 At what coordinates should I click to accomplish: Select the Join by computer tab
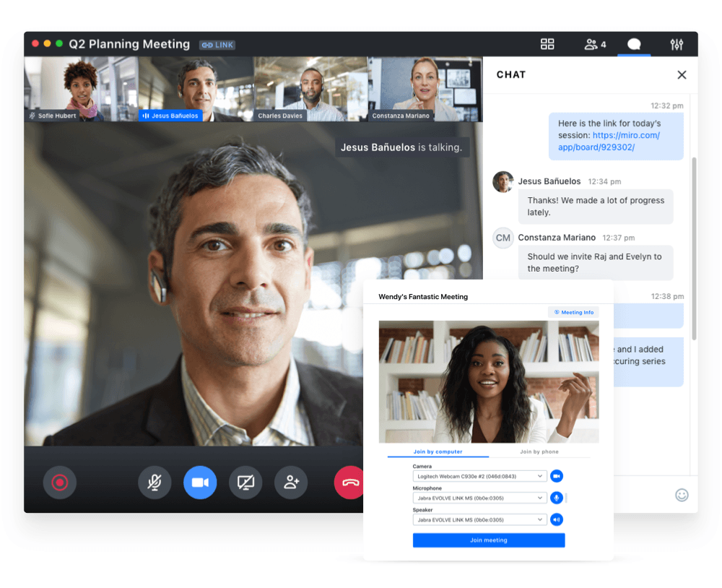click(x=438, y=452)
